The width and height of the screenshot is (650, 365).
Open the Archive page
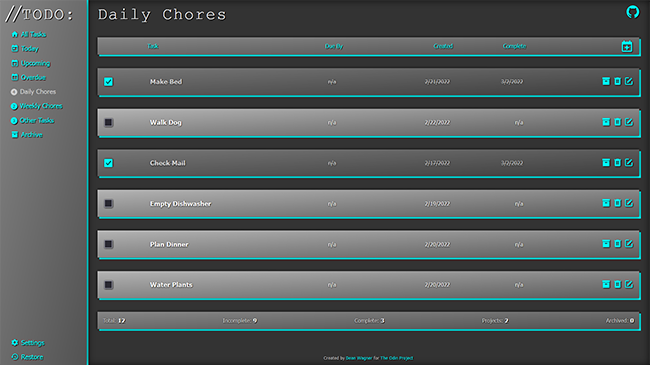point(27,135)
